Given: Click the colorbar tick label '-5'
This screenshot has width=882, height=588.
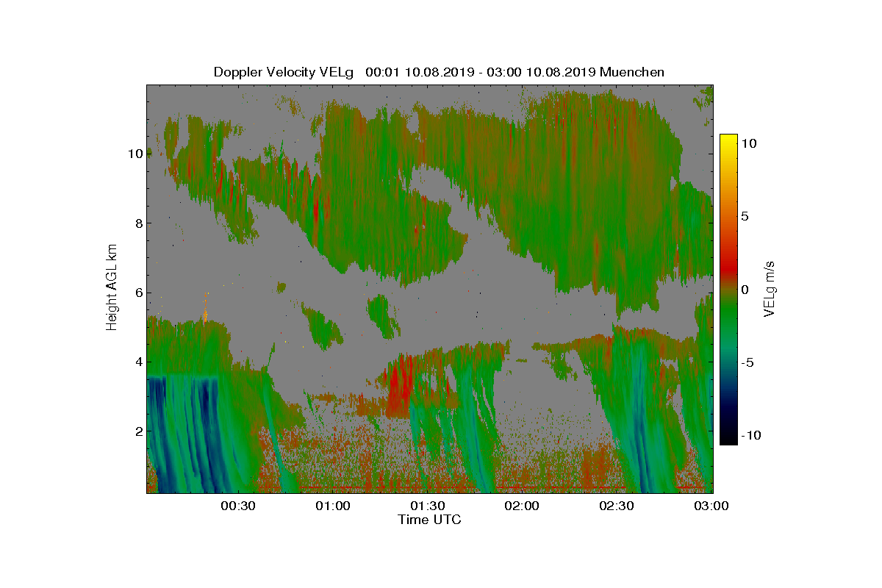Looking at the screenshot, I should (747, 362).
